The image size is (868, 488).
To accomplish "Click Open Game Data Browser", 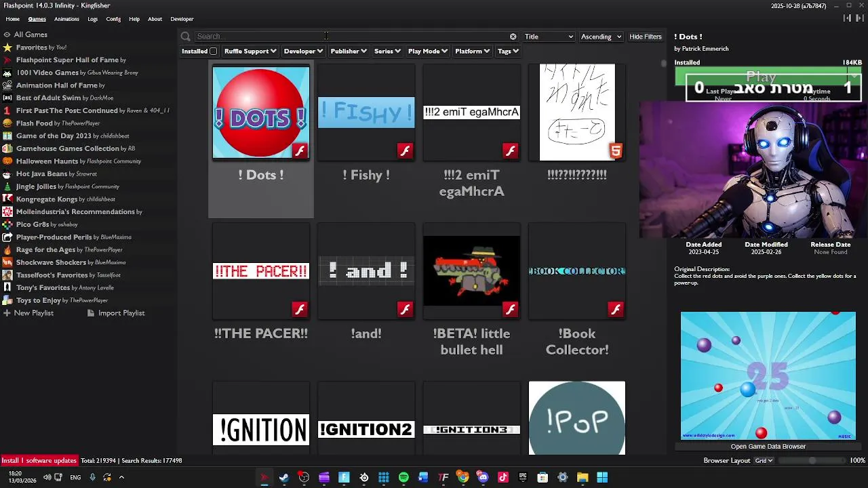I will 768,447.
